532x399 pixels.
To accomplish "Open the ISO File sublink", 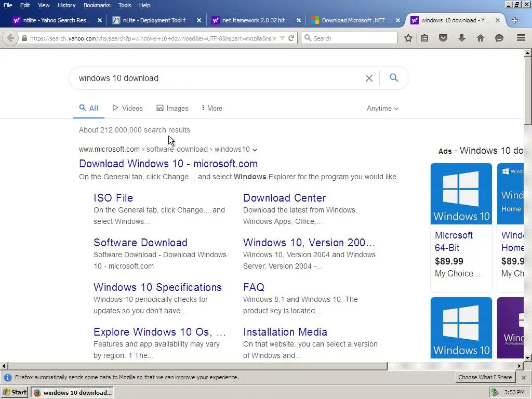I will click(113, 198).
